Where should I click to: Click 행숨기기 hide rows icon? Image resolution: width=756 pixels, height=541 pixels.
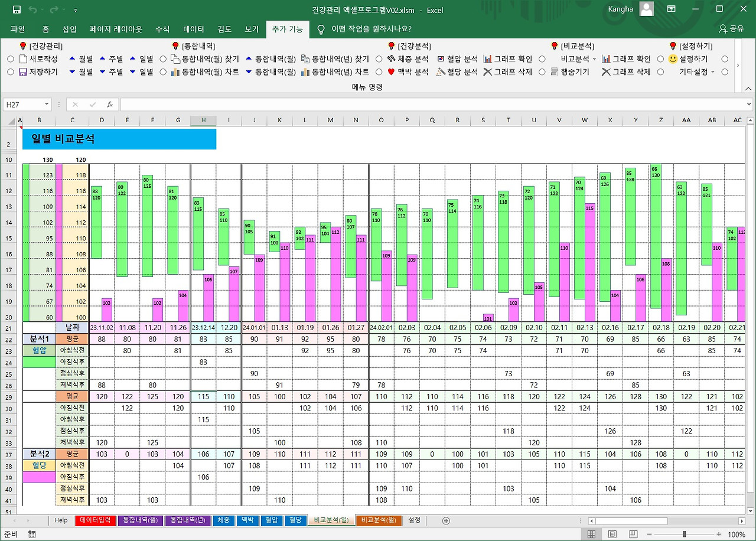click(555, 72)
